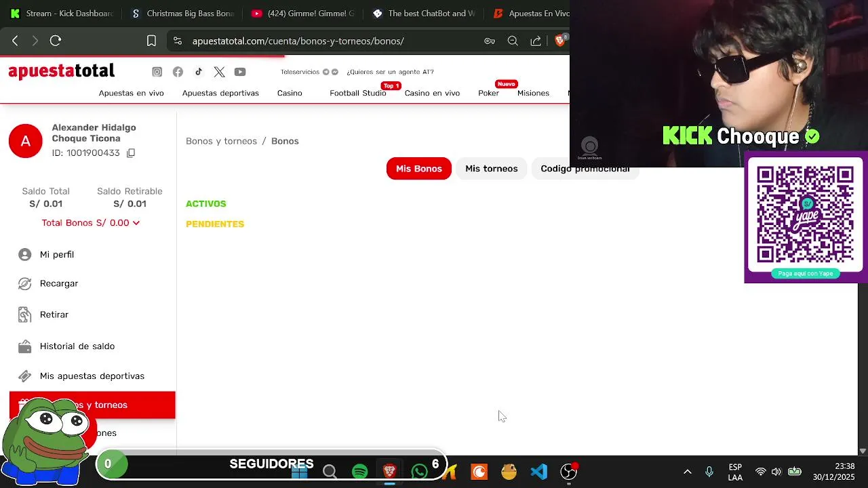The image size is (868, 488).
Task: Open the Misiones menu item
Action: coord(533,93)
